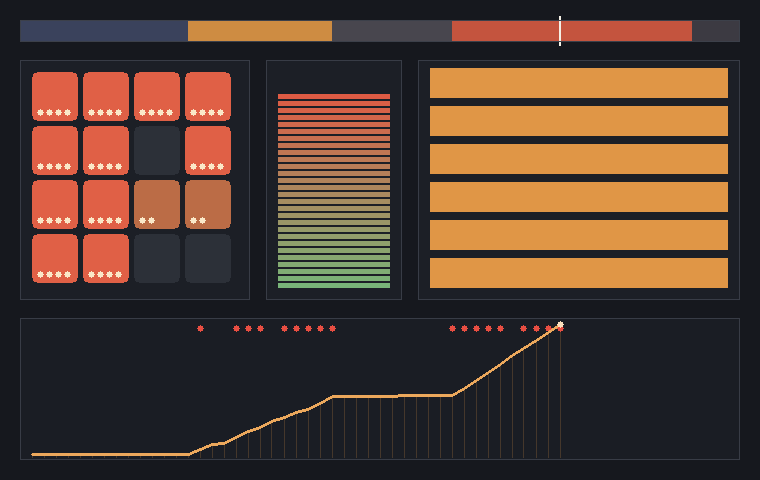Click the bottom-left red pad in the grid

tap(55, 258)
